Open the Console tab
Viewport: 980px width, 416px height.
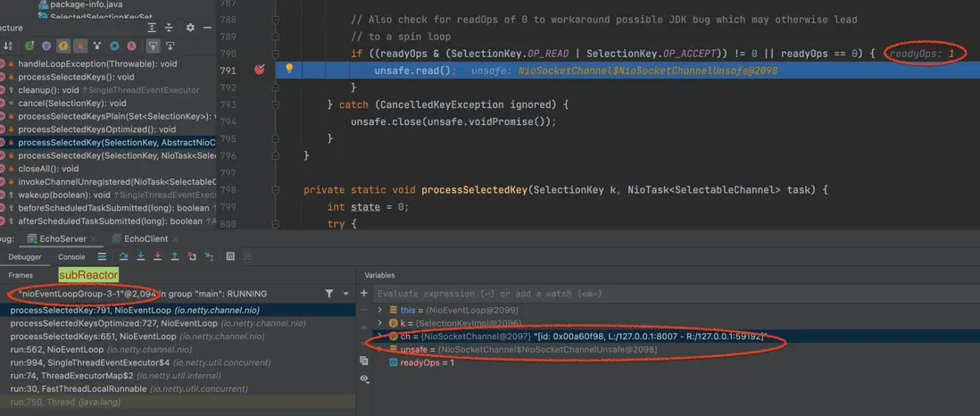[x=72, y=256]
